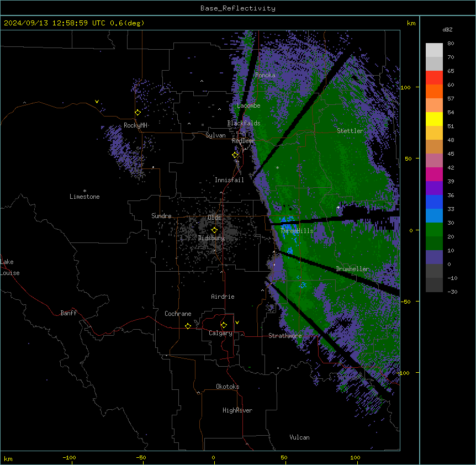
Task: Click the yellow V marker east of Calgary
Action: 237,323
